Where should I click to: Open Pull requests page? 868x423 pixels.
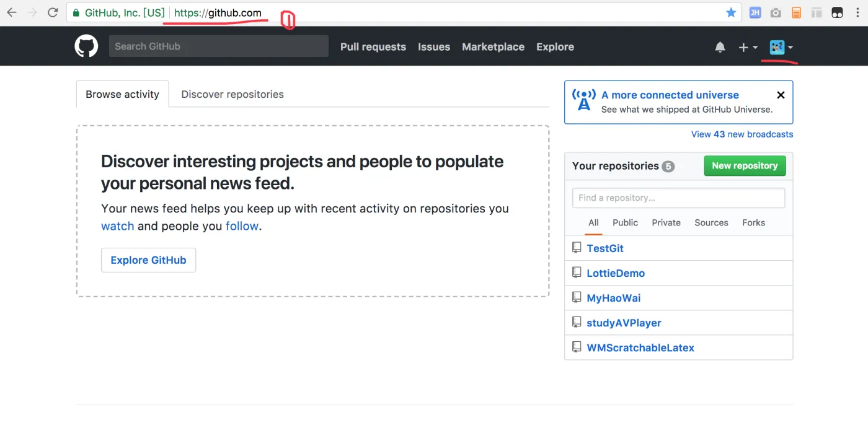pos(373,47)
